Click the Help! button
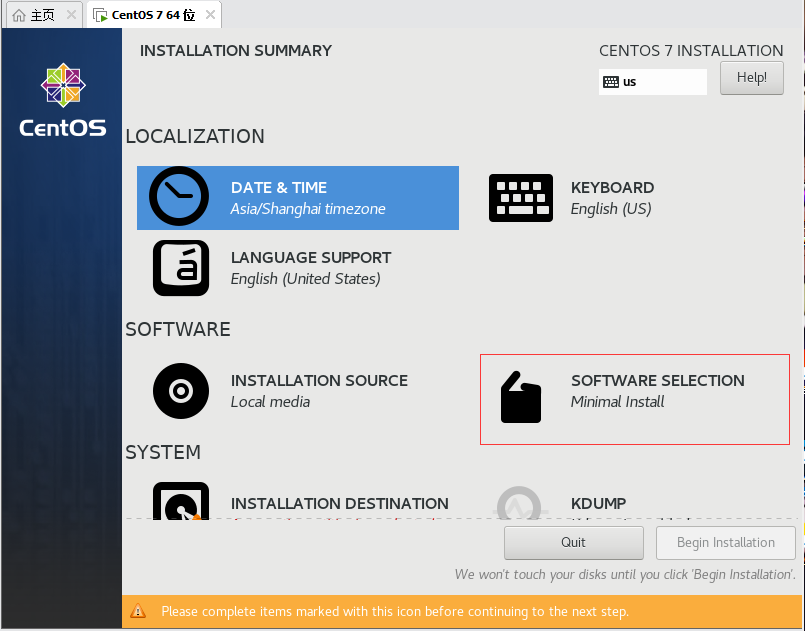This screenshot has height=631, width=805. coord(752,78)
